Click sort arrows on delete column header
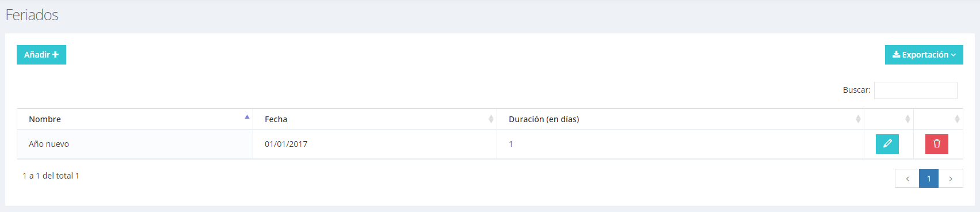Screen dimensions: 980x212 [x=957, y=119]
